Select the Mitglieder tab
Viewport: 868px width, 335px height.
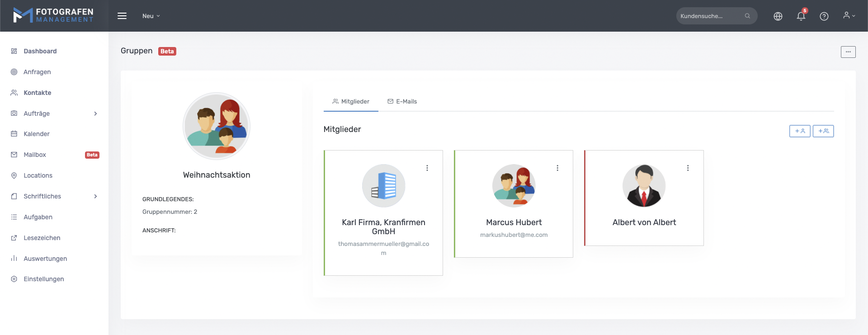pos(351,102)
